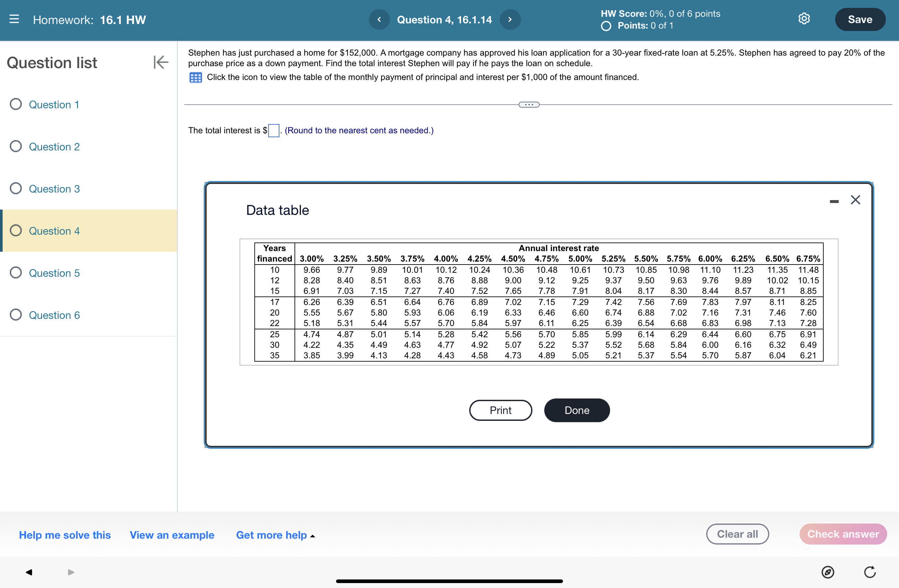899x588 pixels.
Task: Go to next question arrow
Action: point(510,19)
